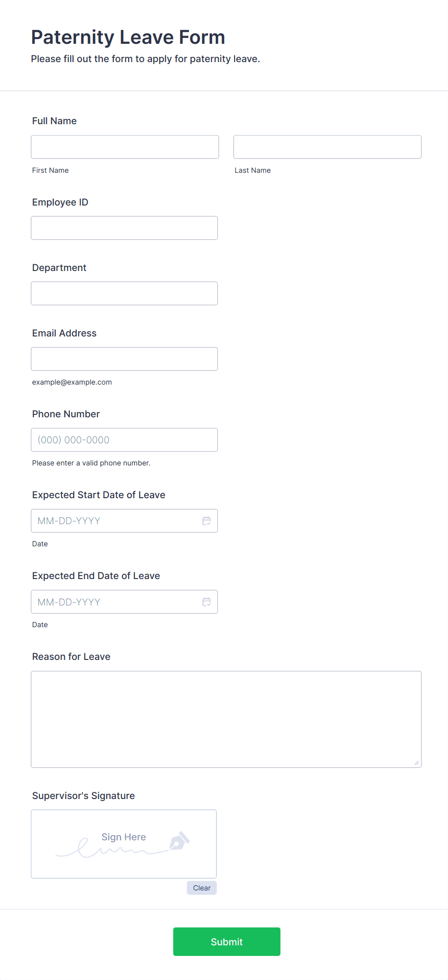448x980 pixels.
Task: Click the Paternity Leave Form heading
Action: (x=128, y=37)
